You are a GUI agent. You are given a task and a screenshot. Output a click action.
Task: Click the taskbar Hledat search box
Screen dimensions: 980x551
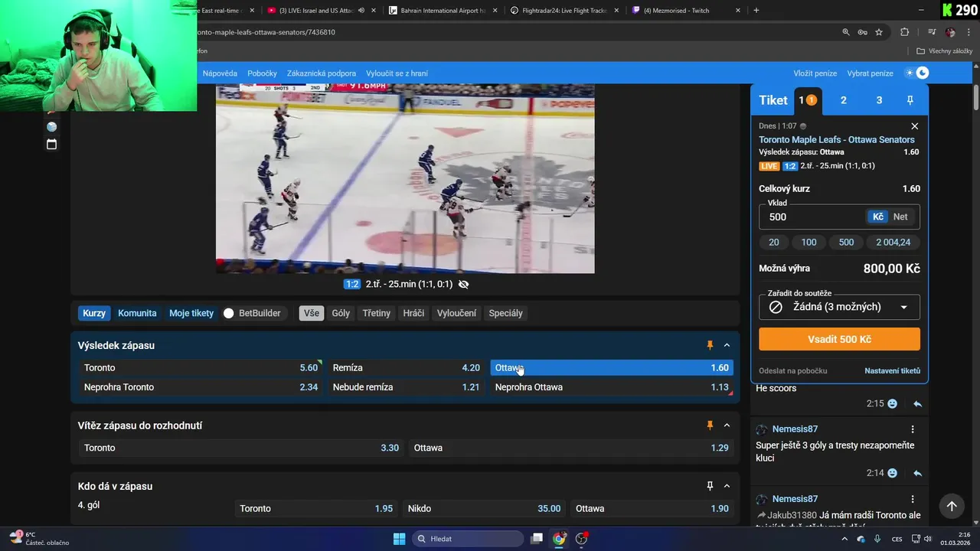[x=466, y=539]
